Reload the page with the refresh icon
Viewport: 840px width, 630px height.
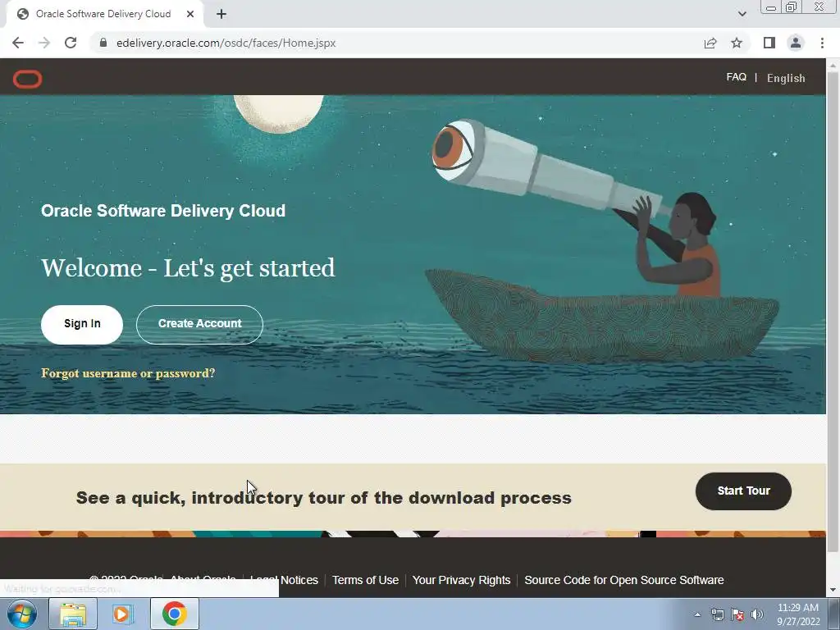click(x=71, y=43)
